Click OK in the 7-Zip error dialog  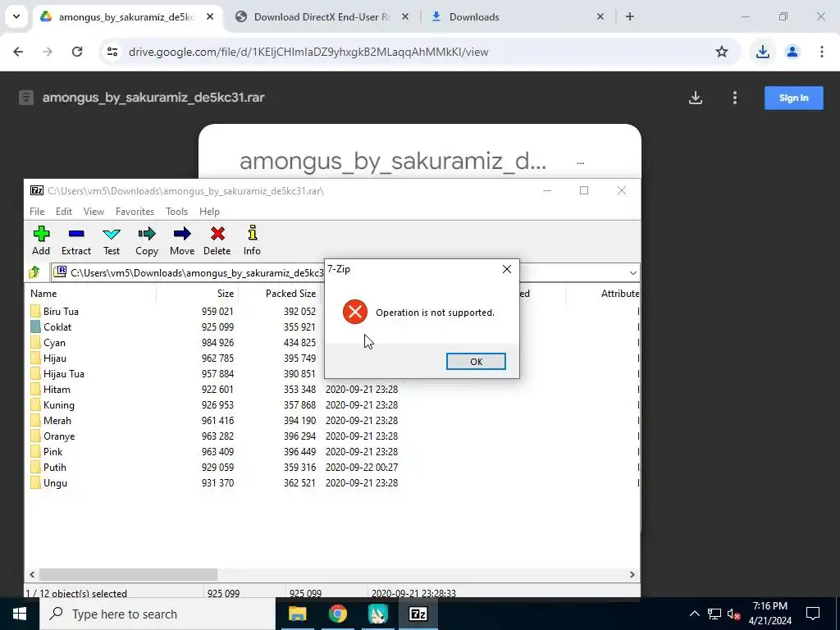[476, 362]
